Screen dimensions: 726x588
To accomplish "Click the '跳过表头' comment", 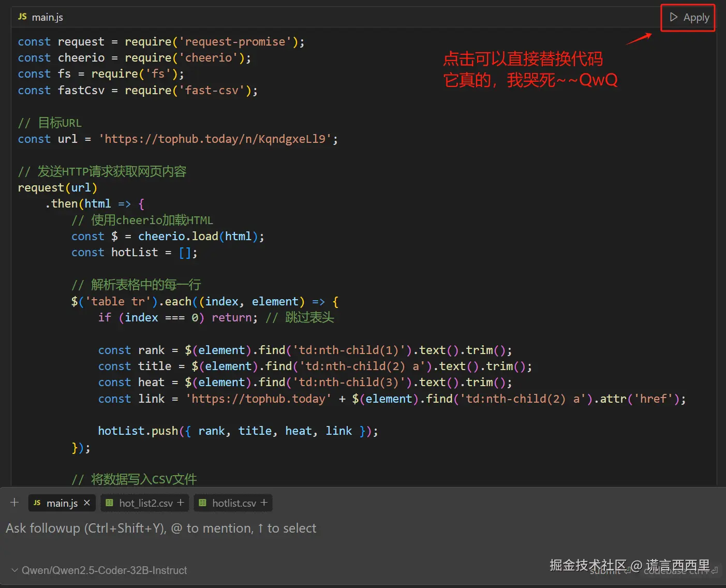I will [300, 317].
